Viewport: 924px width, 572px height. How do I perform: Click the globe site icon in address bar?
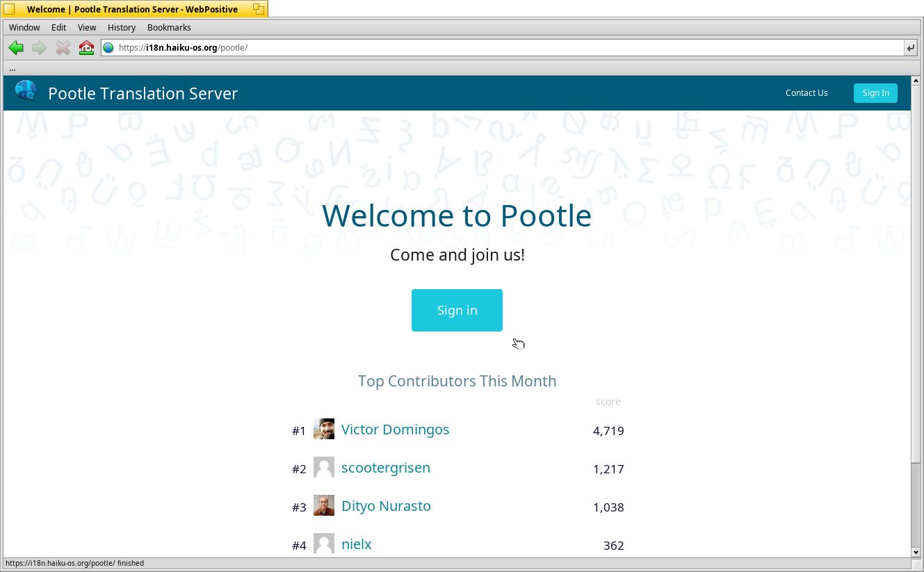coord(108,48)
